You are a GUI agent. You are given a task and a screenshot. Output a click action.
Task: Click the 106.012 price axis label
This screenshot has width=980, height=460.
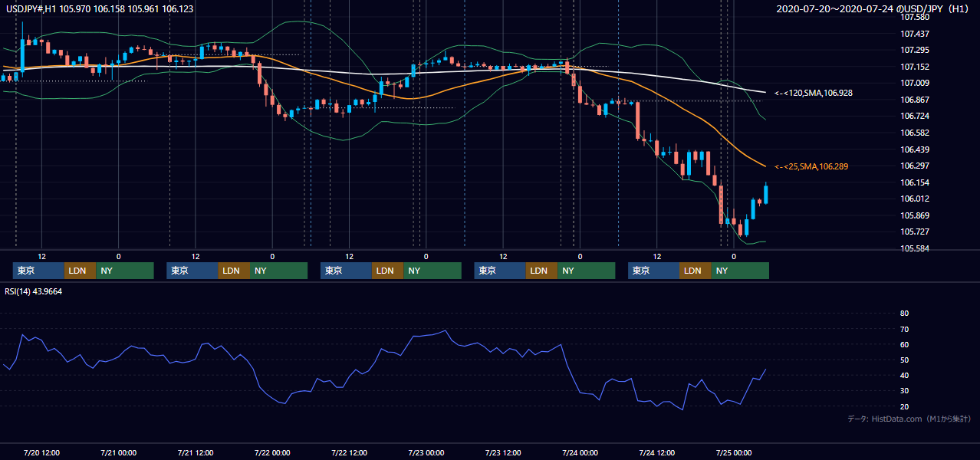point(914,199)
